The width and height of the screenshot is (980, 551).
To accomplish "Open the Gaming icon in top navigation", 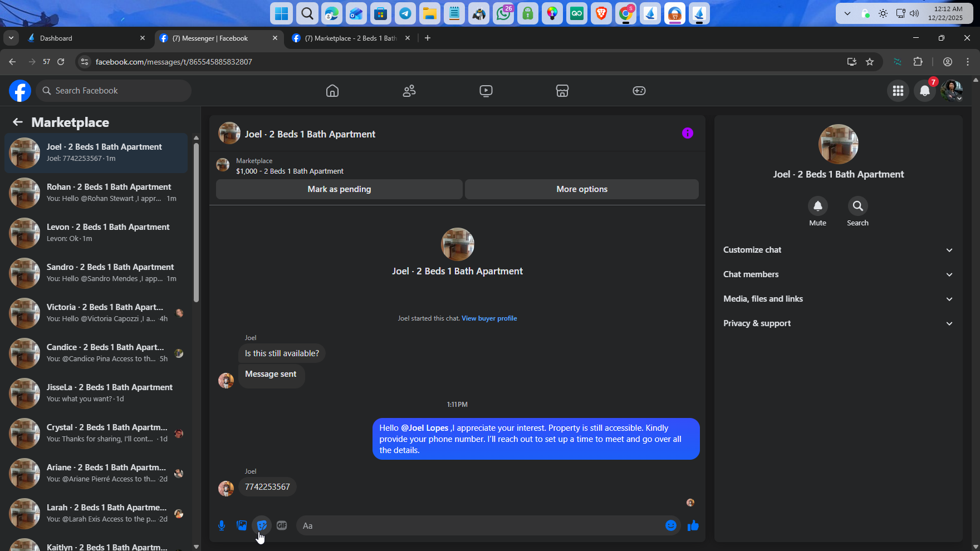I will tap(639, 91).
